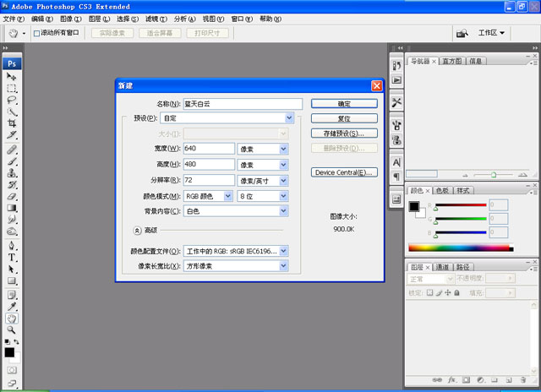Toggle lock transparent pixels in Layers panel
The image size is (541, 392).
429,292
